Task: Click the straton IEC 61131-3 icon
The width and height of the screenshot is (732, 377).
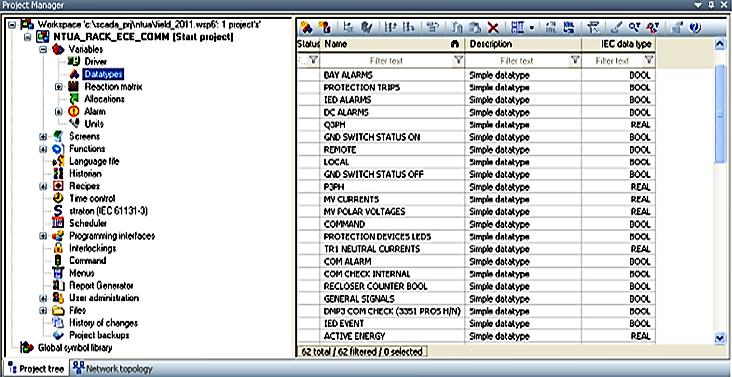Action: [58, 211]
